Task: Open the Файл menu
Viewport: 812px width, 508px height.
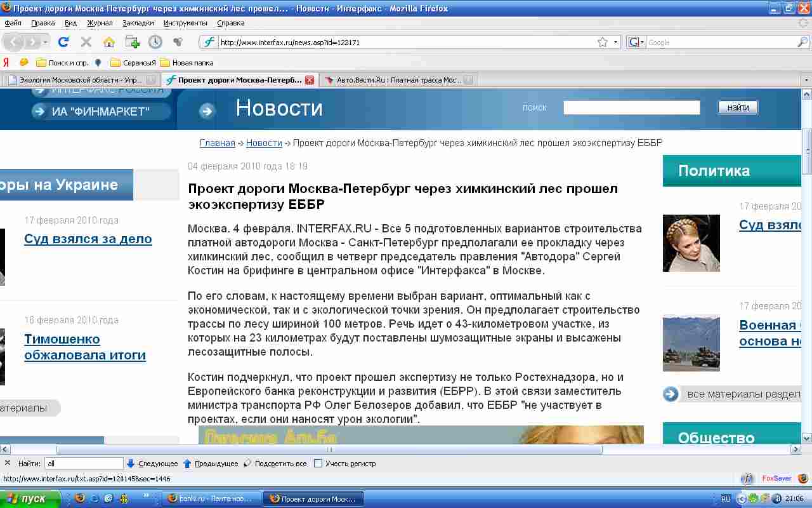Action: tap(13, 23)
